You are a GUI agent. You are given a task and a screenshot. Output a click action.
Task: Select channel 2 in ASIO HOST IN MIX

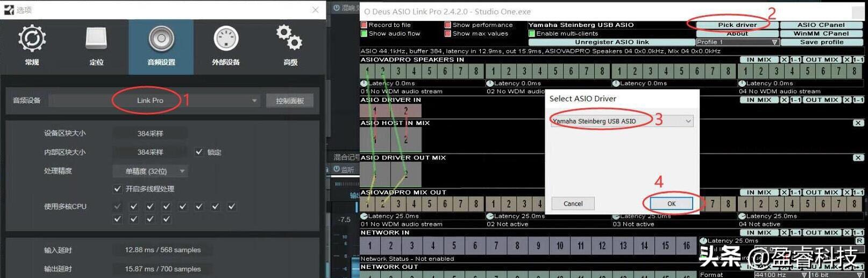point(405,139)
